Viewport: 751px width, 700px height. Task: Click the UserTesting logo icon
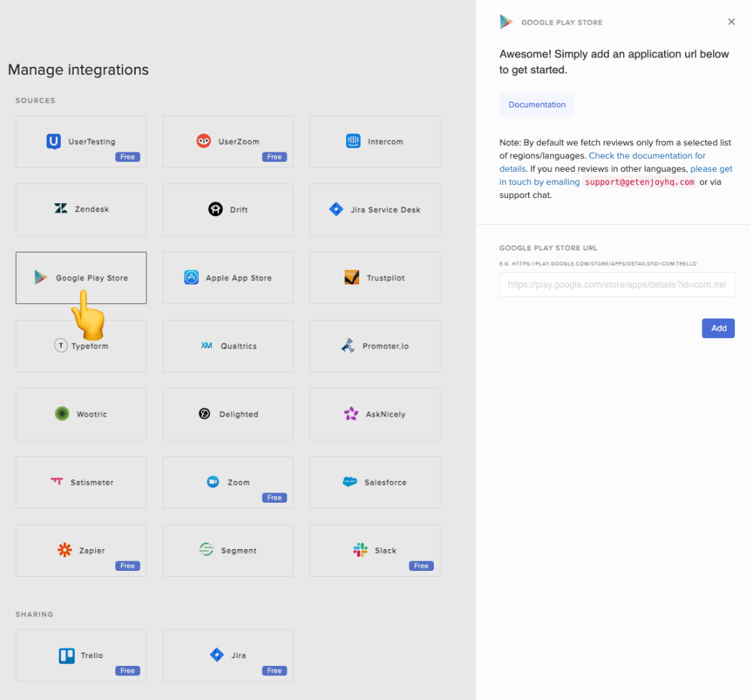[x=54, y=141]
